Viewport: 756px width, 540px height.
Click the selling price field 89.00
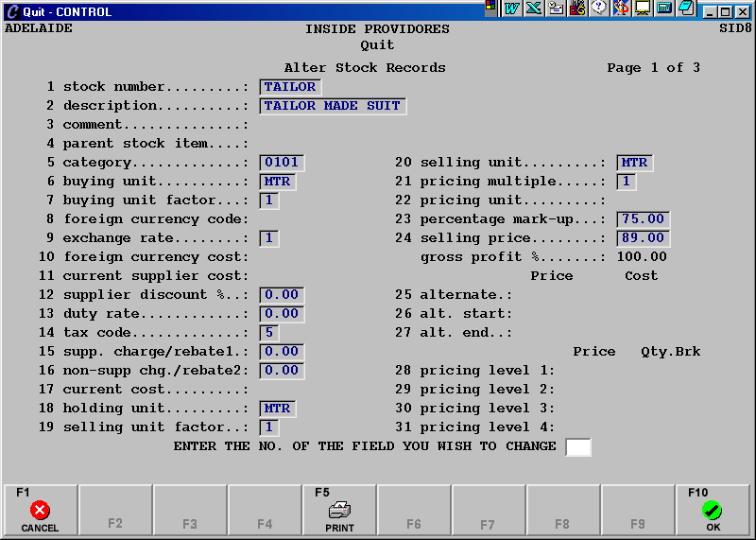coord(643,238)
